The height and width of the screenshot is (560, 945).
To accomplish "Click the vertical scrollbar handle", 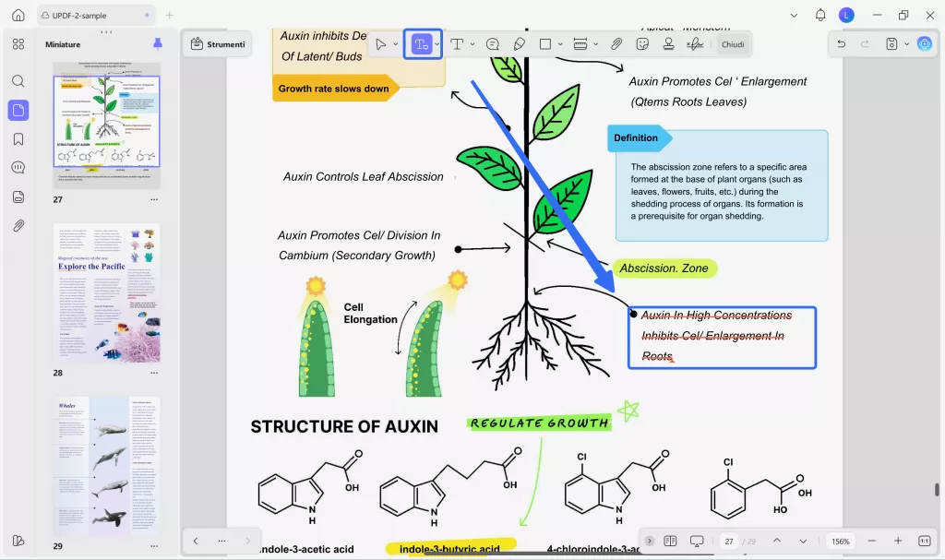I will coord(937,490).
